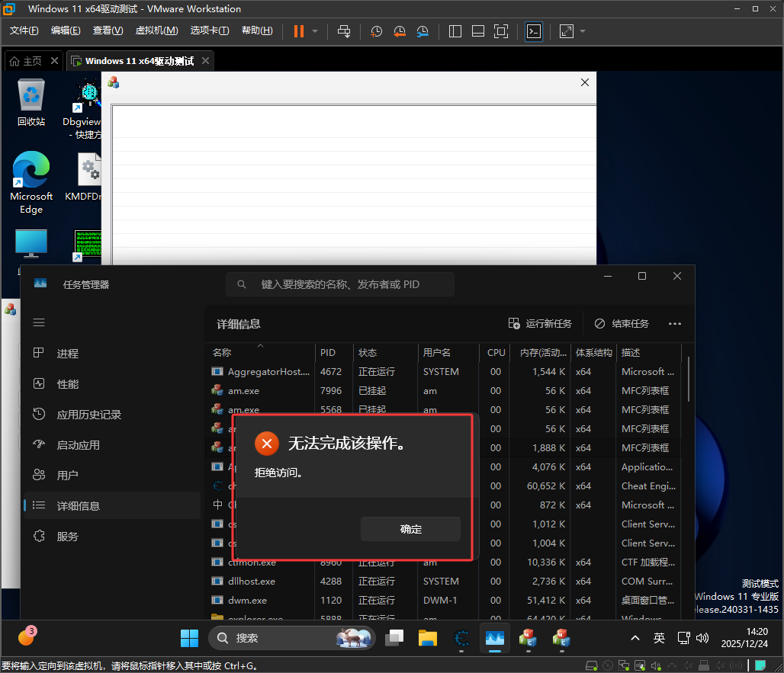784x673 pixels.
Task: Select the dllhost.exe process row
Action: [442, 581]
